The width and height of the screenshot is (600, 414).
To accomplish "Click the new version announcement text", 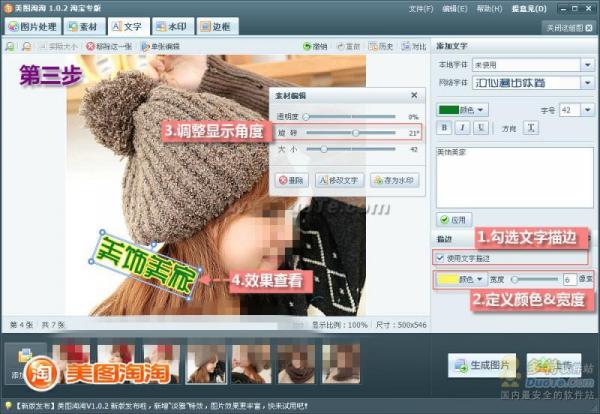I will pos(161,406).
